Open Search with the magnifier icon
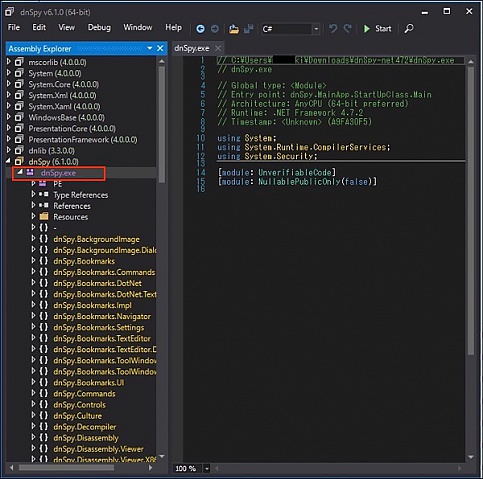The width and height of the screenshot is (483, 479). [409, 29]
